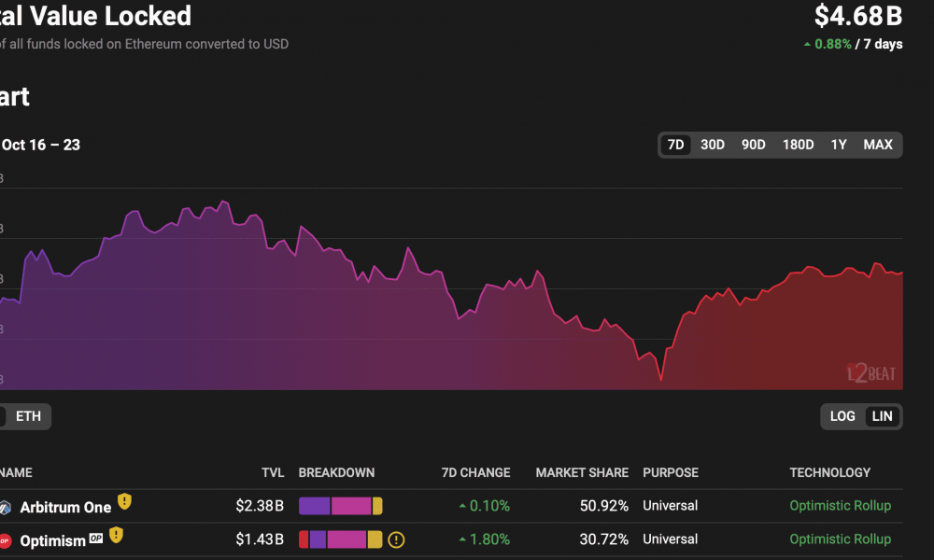This screenshot has width=934, height=560.
Task: Switch chart to 180D range
Action: [x=799, y=145]
